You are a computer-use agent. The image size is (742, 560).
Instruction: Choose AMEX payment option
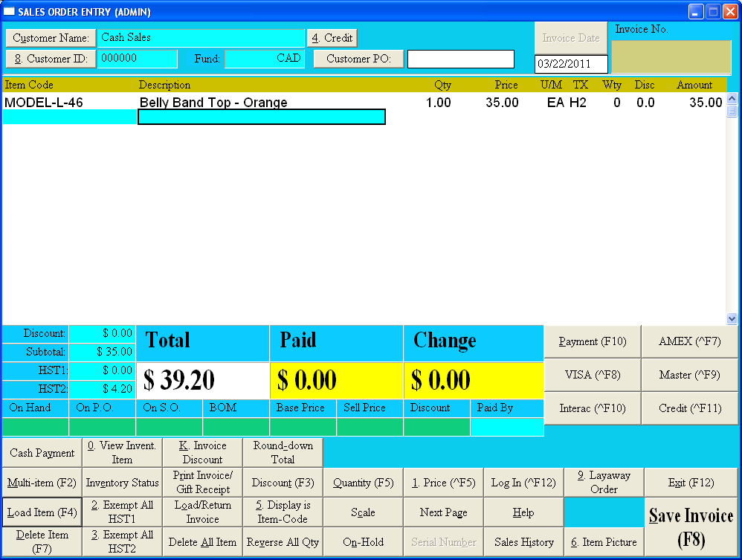(x=689, y=341)
